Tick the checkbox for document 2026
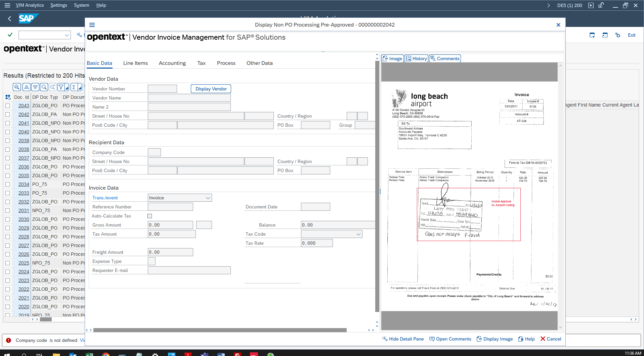644x356 pixels. click(7, 254)
